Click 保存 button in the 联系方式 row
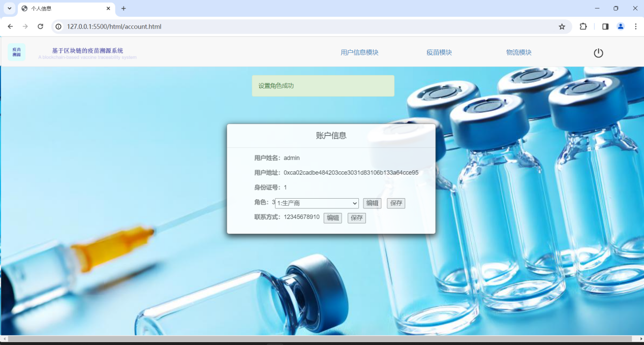The image size is (644, 345). [357, 218]
